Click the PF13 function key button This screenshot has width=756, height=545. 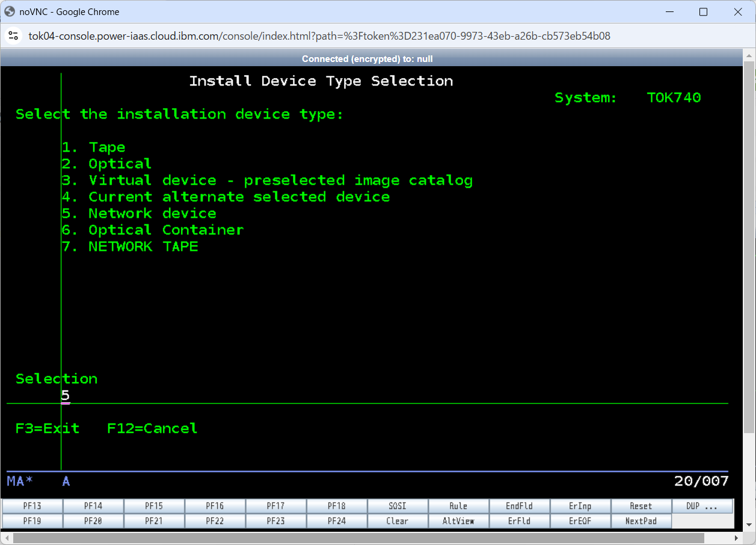[32, 506]
